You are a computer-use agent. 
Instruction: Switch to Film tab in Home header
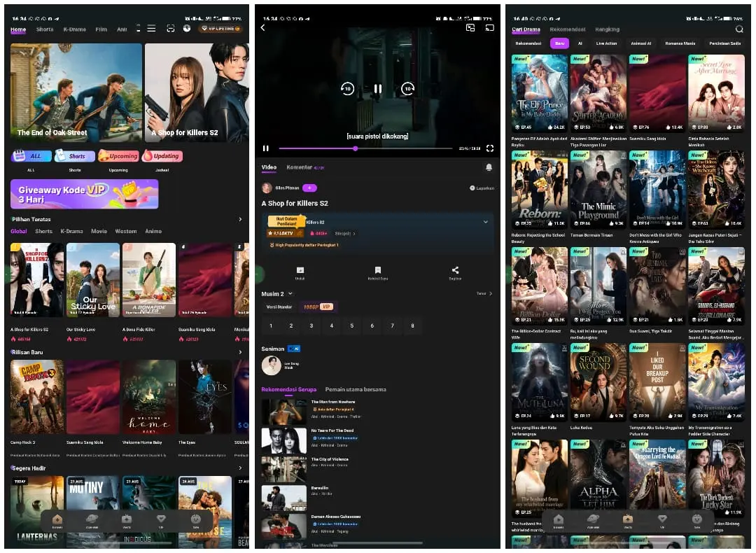tap(101, 29)
